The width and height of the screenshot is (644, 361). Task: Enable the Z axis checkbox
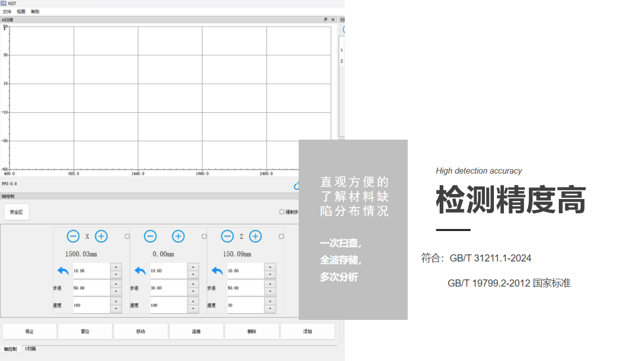point(281,237)
